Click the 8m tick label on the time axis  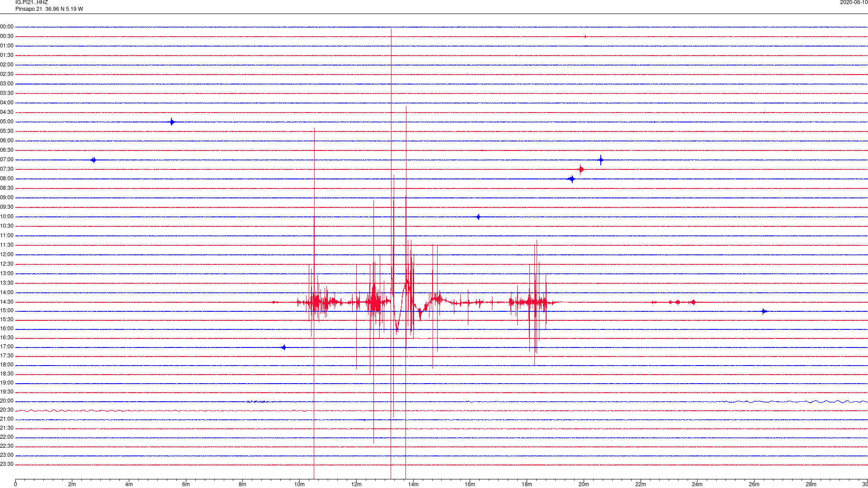(242, 484)
